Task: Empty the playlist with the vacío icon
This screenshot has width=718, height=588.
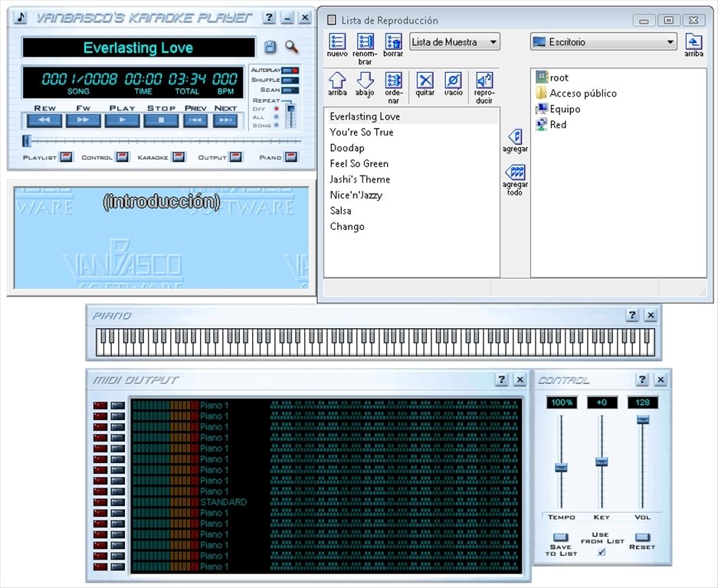Action: [454, 80]
